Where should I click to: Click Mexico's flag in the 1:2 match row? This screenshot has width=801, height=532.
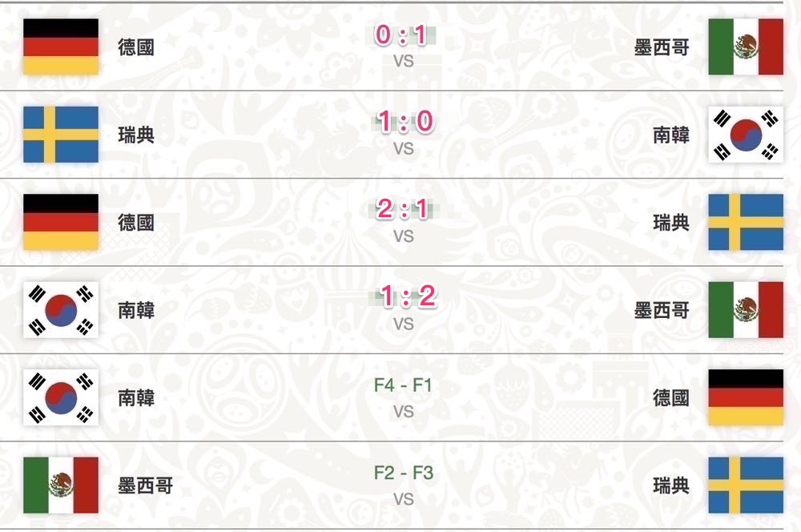[x=746, y=309]
